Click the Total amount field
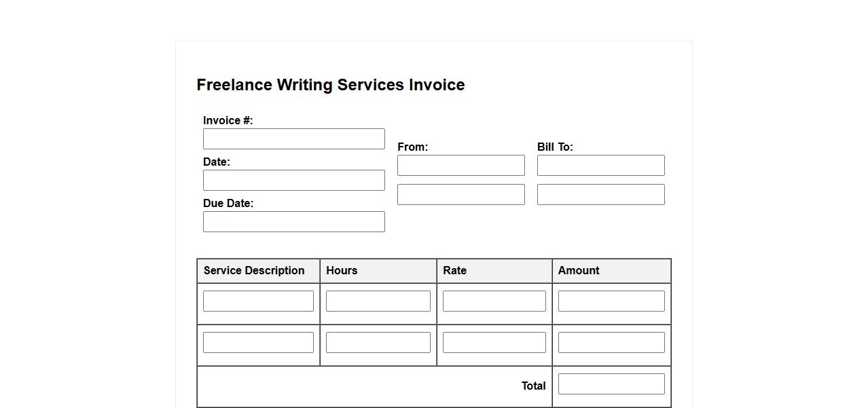Screen dimensions: 868x408 [x=611, y=384]
